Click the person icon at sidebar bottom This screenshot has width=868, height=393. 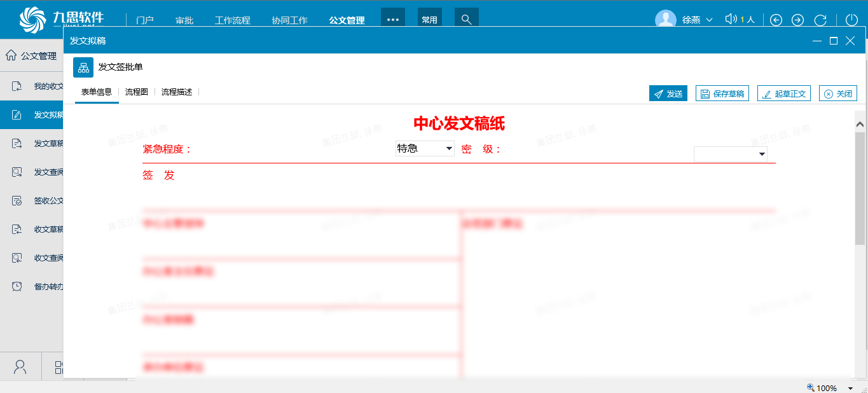[x=20, y=367]
